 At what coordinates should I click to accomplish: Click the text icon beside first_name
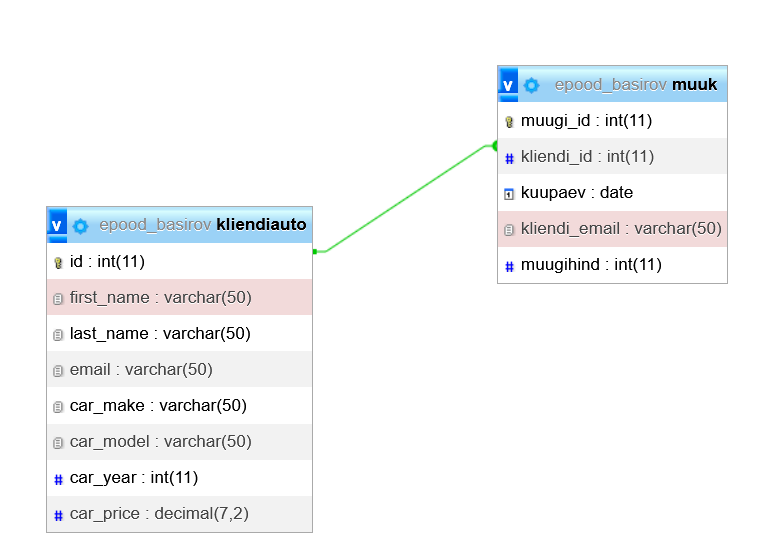tap(58, 299)
